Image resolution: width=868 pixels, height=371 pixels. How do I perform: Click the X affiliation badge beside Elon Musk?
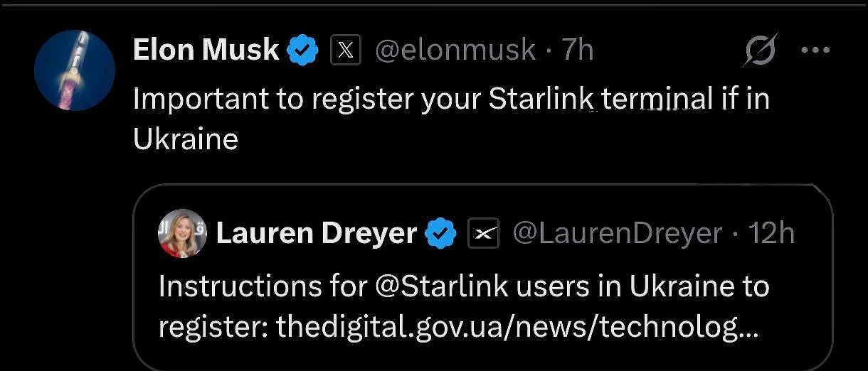click(346, 50)
